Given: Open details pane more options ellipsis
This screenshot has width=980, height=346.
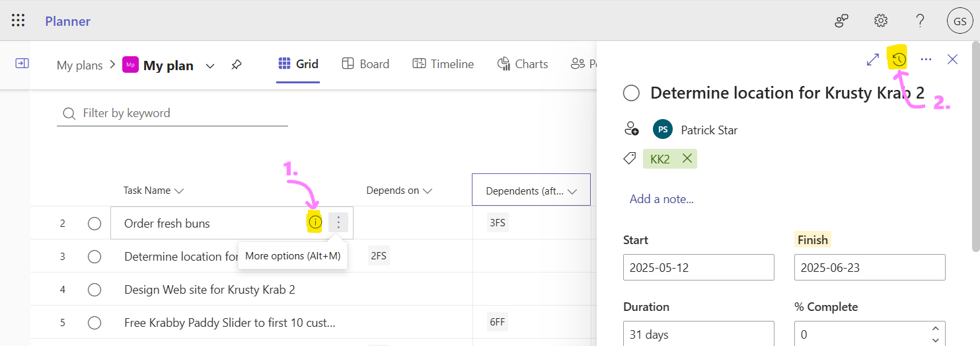Looking at the screenshot, I should pos(926,60).
